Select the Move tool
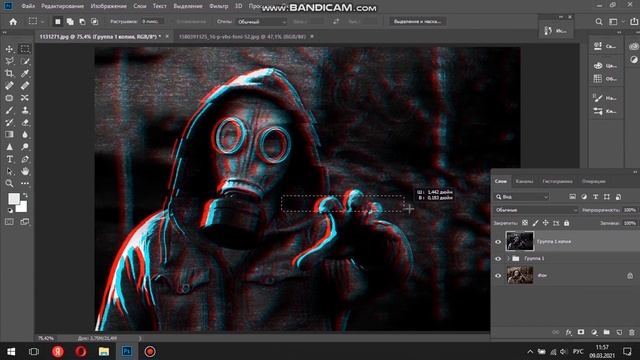The height and width of the screenshot is (360, 640). point(9,49)
